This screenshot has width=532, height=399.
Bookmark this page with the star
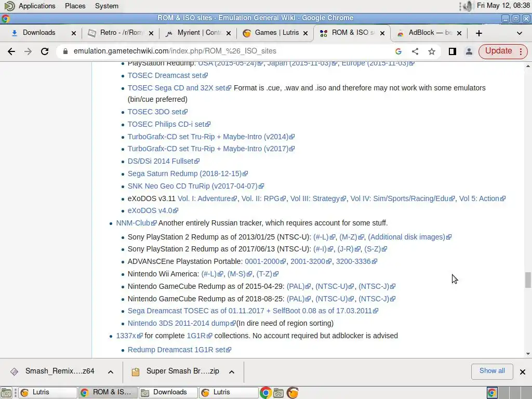click(x=432, y=51)
